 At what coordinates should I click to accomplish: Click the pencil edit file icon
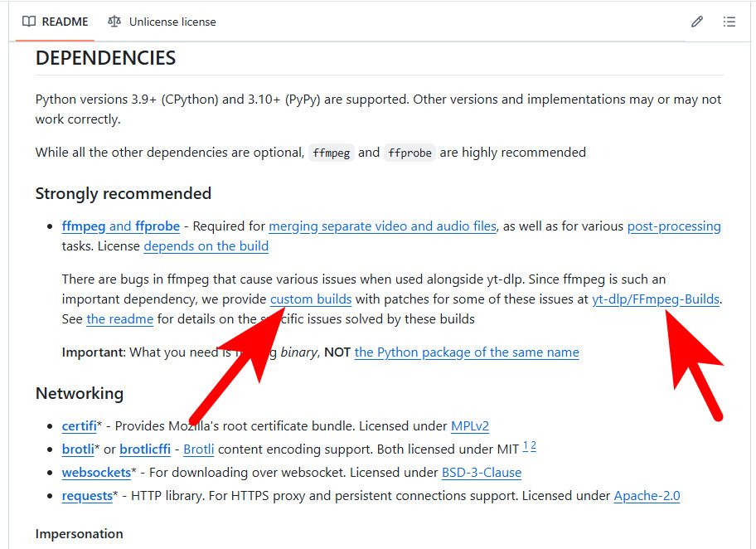coord(697,22)
